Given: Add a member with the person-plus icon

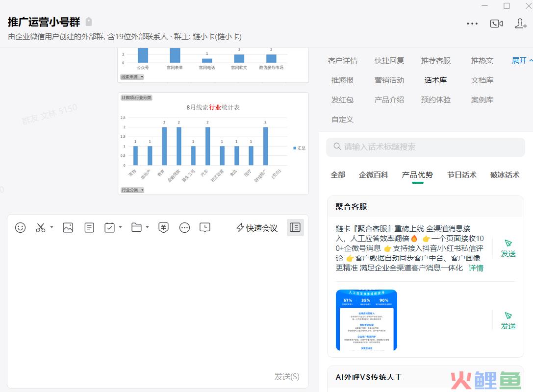Looking at the screenshot, I should (x=520, y=24).
